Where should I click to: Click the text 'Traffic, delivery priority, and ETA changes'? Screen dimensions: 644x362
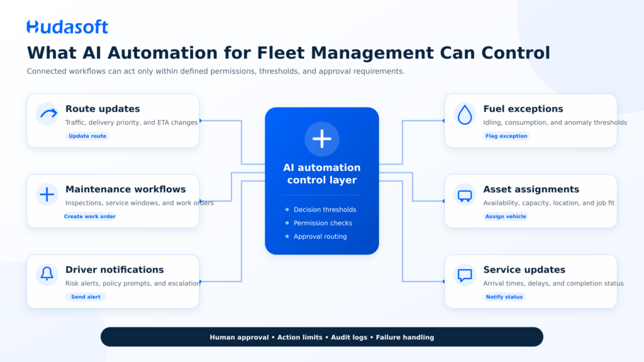[131, 123]
